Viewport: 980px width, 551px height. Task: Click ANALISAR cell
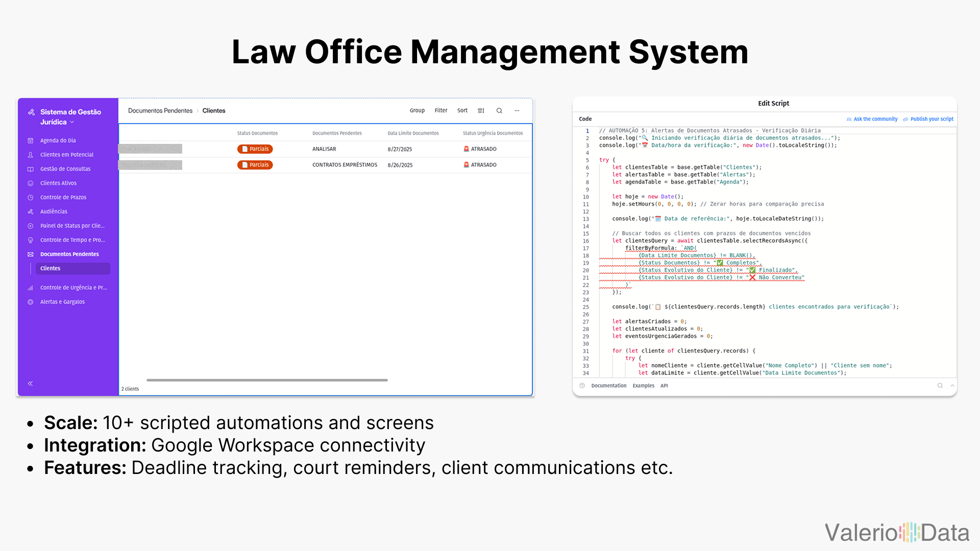coord(324,149)
